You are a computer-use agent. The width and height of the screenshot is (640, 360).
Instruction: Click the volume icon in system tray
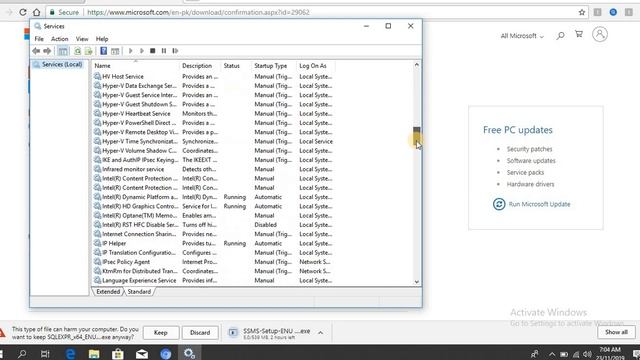click(587, 354)
